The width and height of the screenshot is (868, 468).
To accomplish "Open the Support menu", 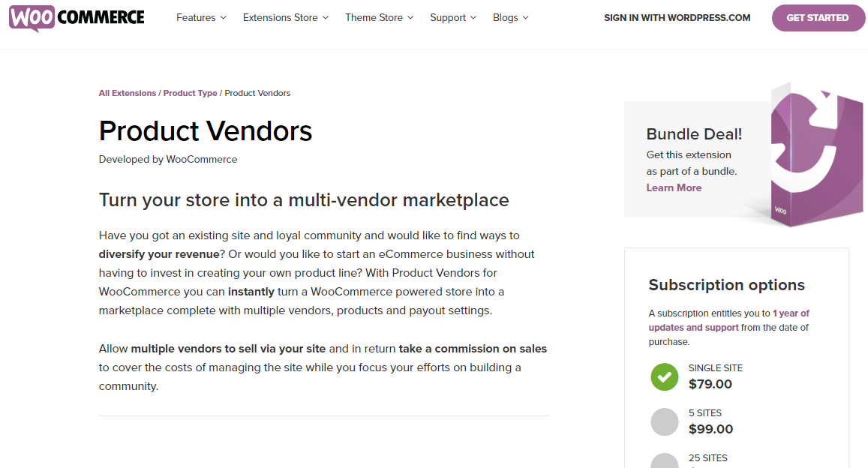I will click(x=453, y=18).
